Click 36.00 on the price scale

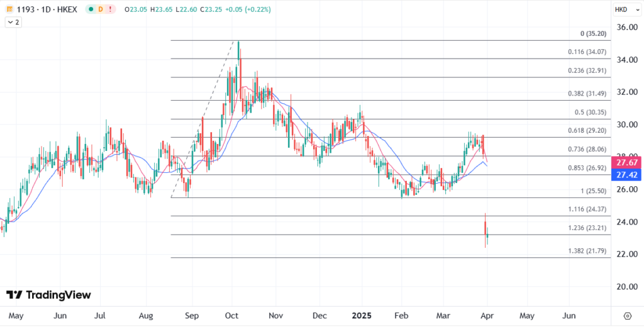pyautogui.click(x=627, y=28)
